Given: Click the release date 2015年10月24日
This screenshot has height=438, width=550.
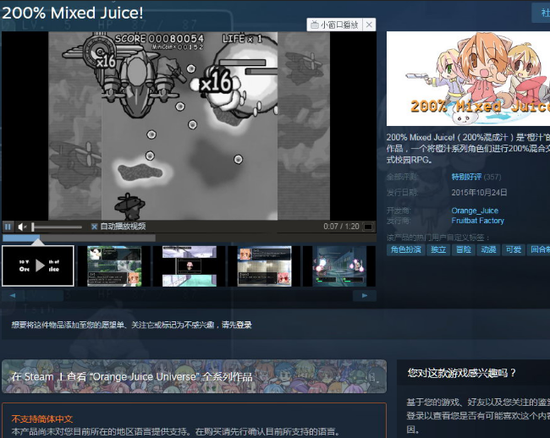Looking at the screenshot, I should coord(479,193).
